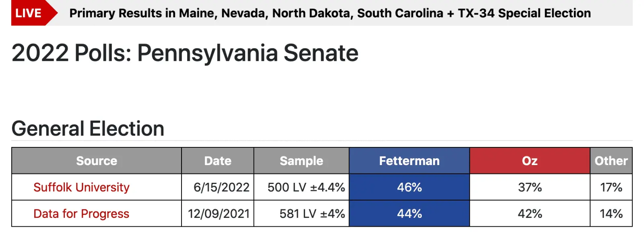Image resolution: width=644 pixels, height=248 pixels.
Task: Click Oz's 37% result cell
Action: click(x=530, y=187)
